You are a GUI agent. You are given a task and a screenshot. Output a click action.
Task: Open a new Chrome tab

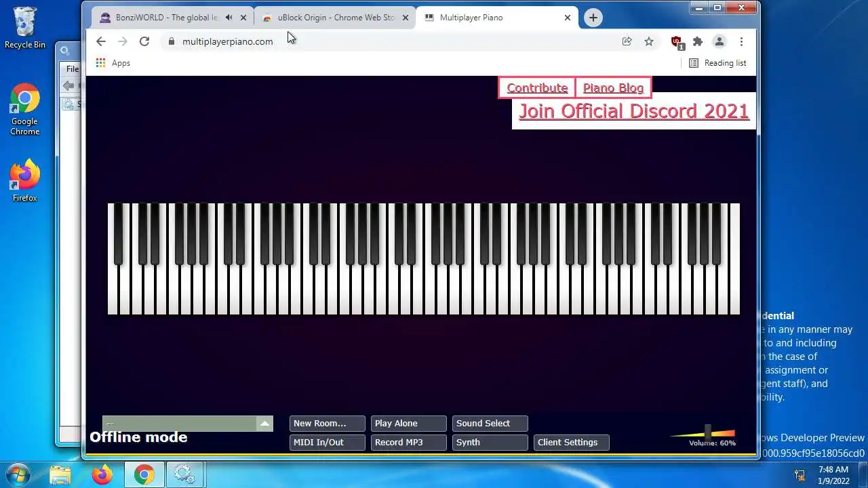point(593,18)
